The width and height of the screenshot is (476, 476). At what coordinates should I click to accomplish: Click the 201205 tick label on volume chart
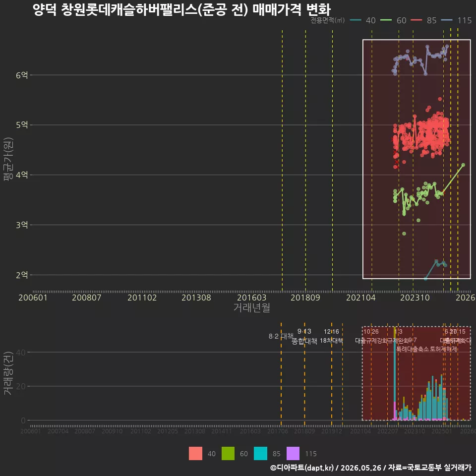[168, 431]
